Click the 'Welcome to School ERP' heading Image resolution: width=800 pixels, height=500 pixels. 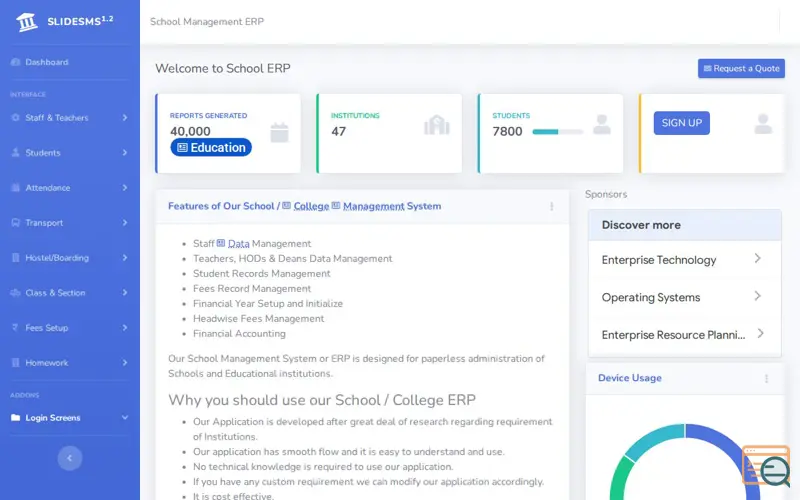(223, 68)
